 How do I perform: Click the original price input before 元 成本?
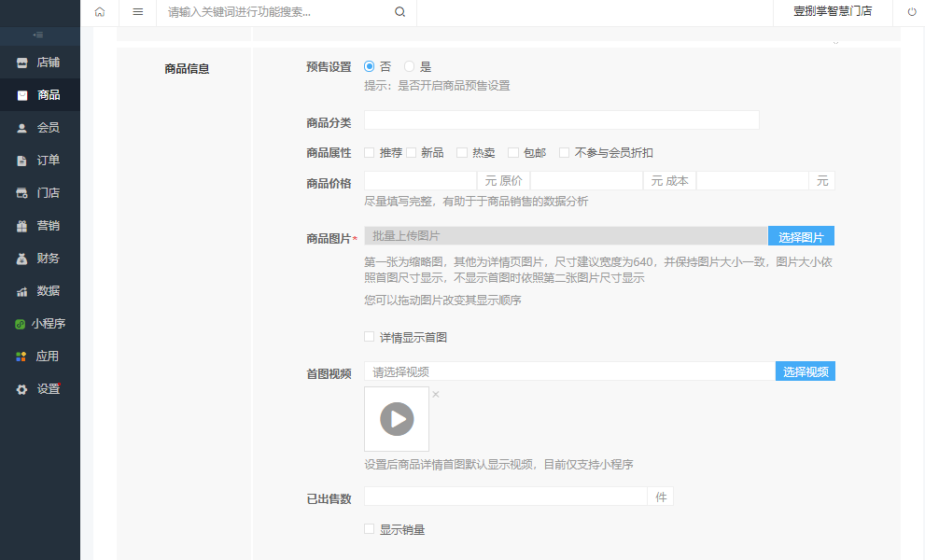586,180
